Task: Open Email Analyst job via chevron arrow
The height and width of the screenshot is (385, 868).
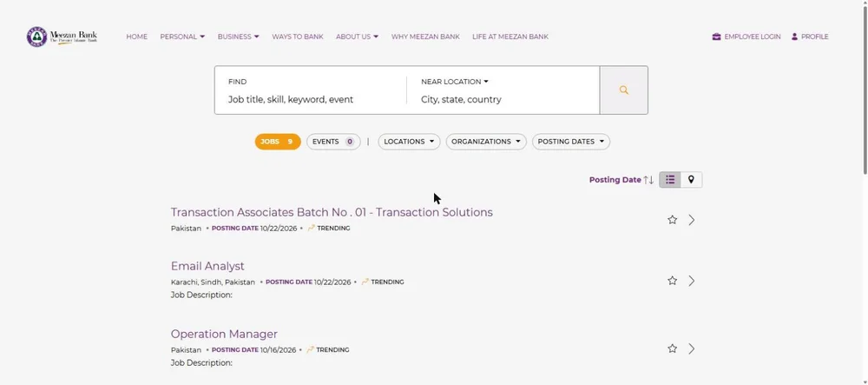Action: [692, 281]
